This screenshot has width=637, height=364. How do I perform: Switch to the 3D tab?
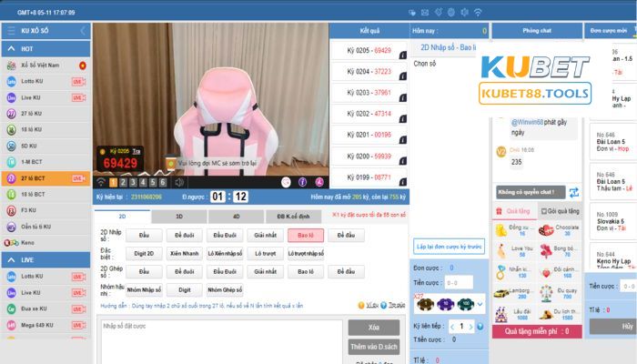click(179, 217)
